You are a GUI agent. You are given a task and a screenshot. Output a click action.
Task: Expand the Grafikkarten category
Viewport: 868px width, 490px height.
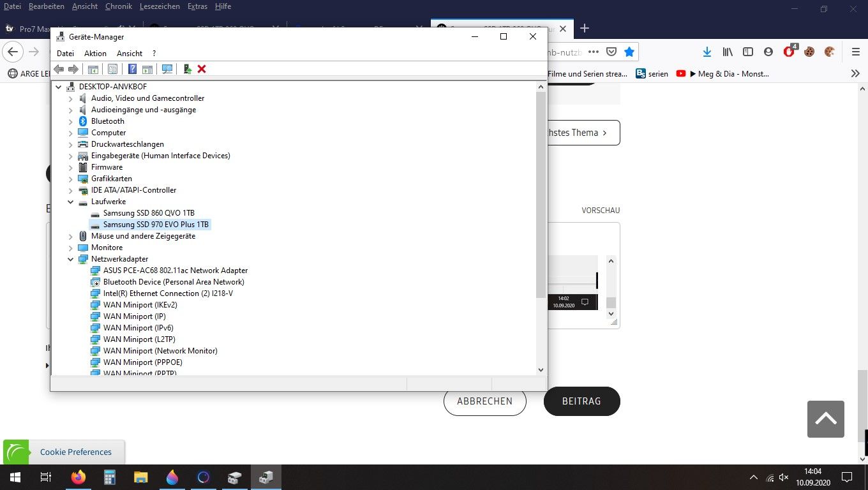coord(71,179)
